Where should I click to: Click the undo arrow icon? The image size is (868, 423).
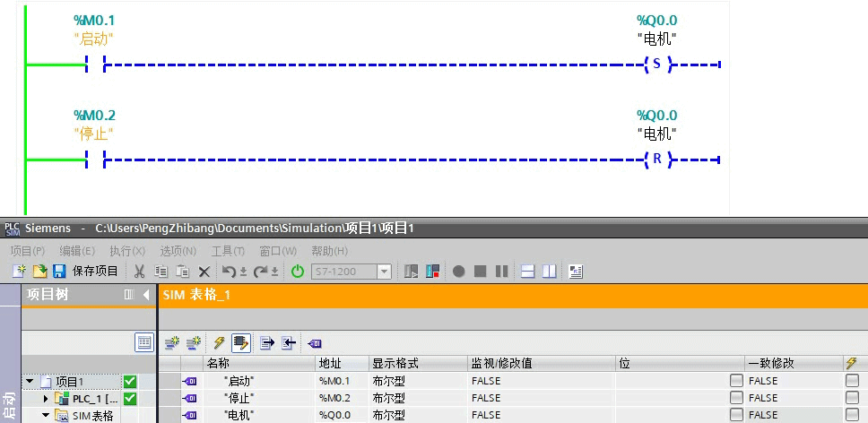(229, 272)
